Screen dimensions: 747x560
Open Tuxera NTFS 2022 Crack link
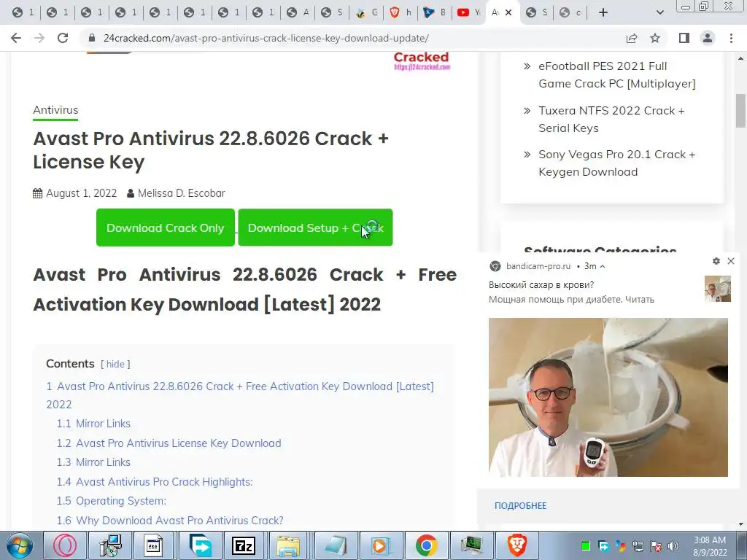pos(611,119)
